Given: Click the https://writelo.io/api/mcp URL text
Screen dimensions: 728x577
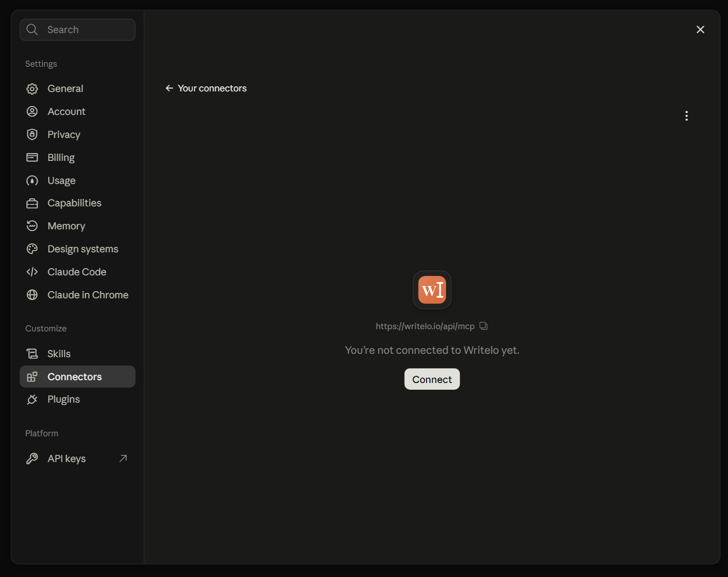Looking at the screenshot, I should pos(425,326).
